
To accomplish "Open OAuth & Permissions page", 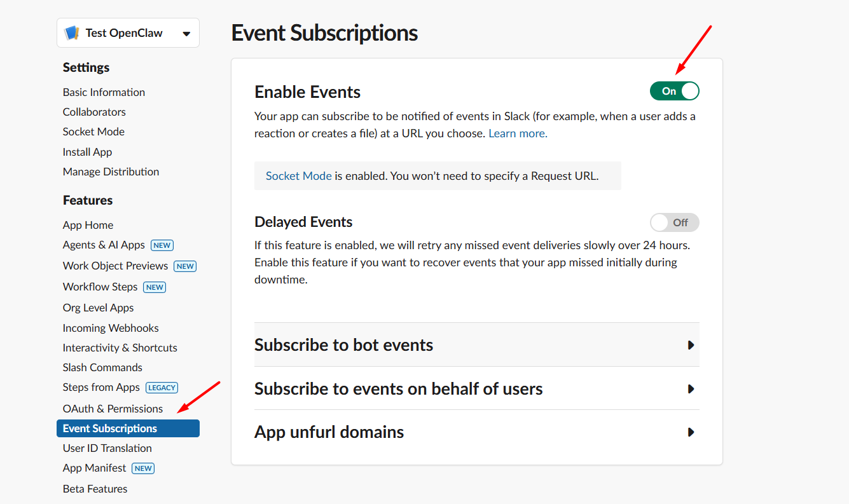I will click(x=113, y=409).
